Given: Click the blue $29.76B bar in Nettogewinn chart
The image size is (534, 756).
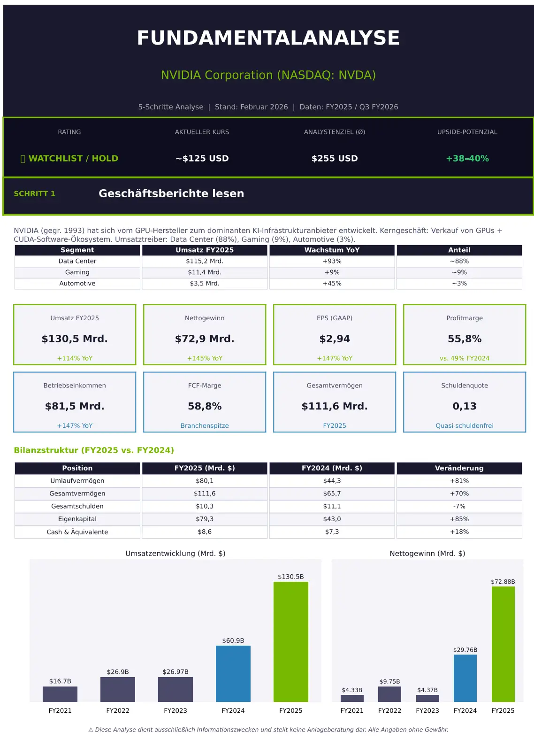Looking at the screenshot, I should tap(465, 678).
